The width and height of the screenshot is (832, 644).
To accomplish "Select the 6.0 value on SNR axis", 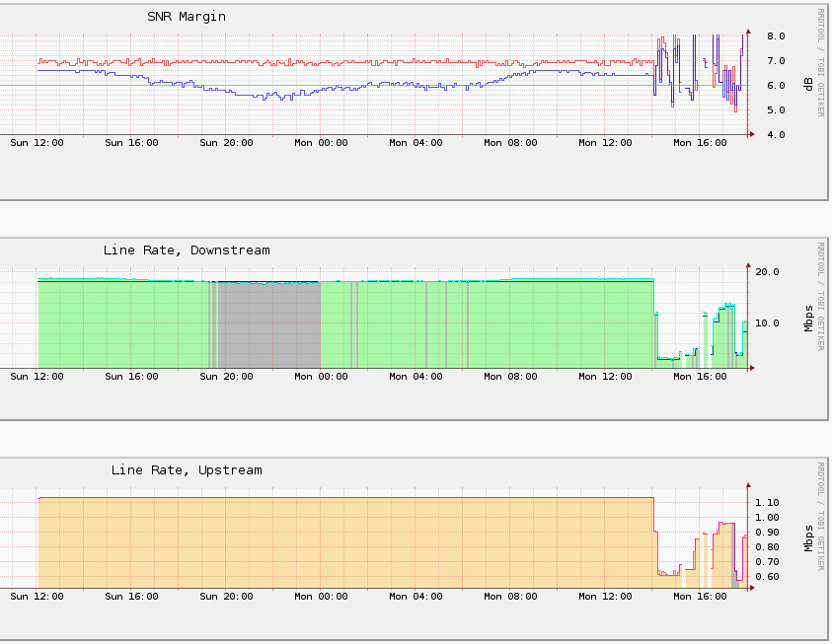I will (x=776, y=86).
